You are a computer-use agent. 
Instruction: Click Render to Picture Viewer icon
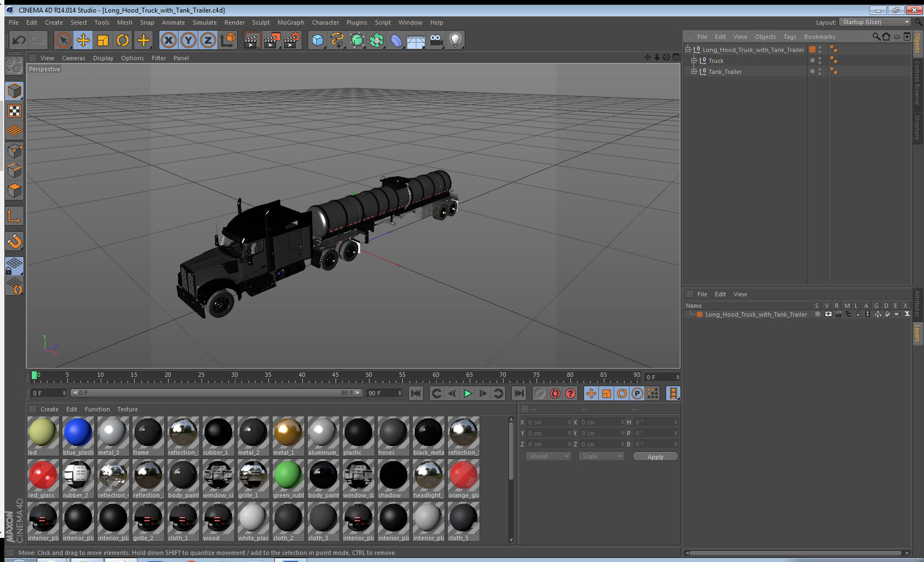click(272, 40)
